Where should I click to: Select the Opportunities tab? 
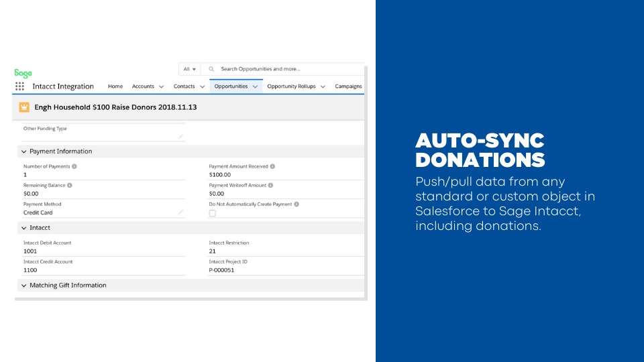click(231, 86)
